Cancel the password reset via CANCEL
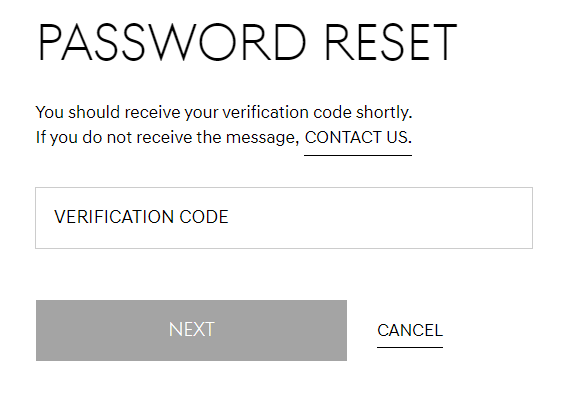 pos(410,331)
